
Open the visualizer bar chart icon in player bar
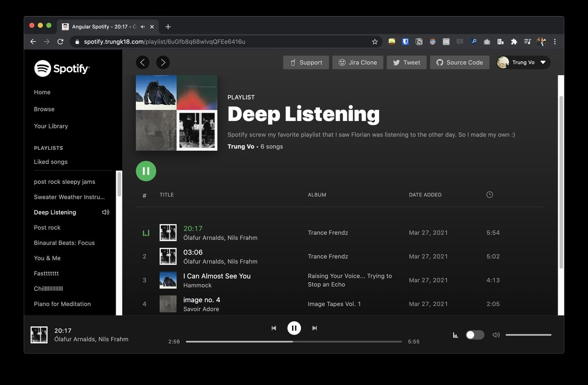tap(455, 335)
